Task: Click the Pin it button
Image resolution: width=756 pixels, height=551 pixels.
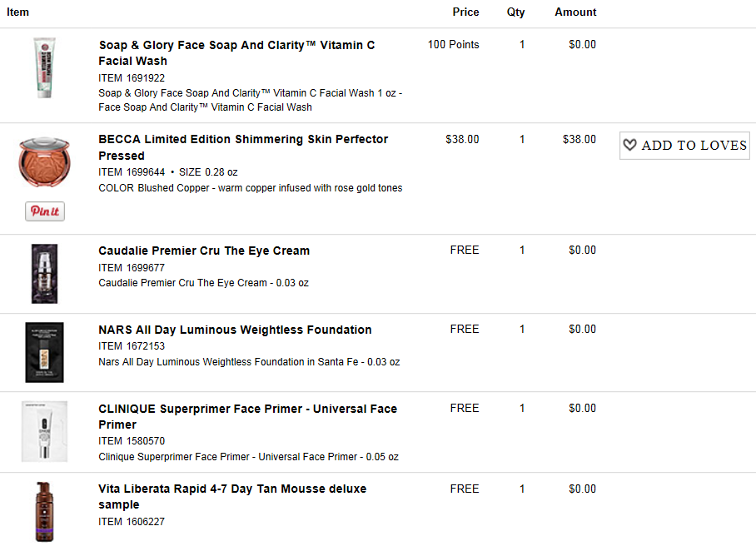Action: 45,211
